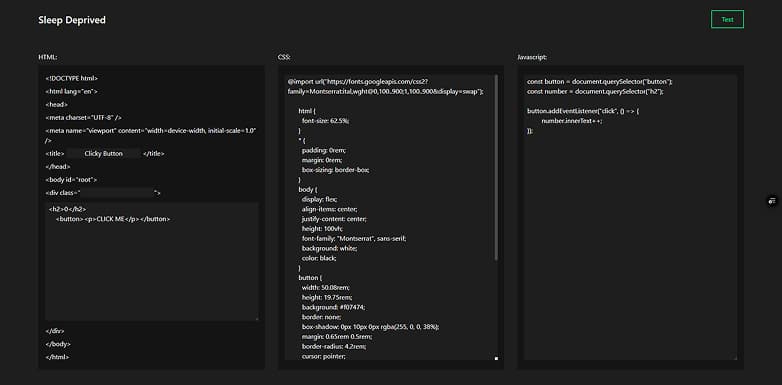The width and height of the screenshot is (782, 385).
Task: Click the meta name="viewport" line
Action: tap(151, 135)
